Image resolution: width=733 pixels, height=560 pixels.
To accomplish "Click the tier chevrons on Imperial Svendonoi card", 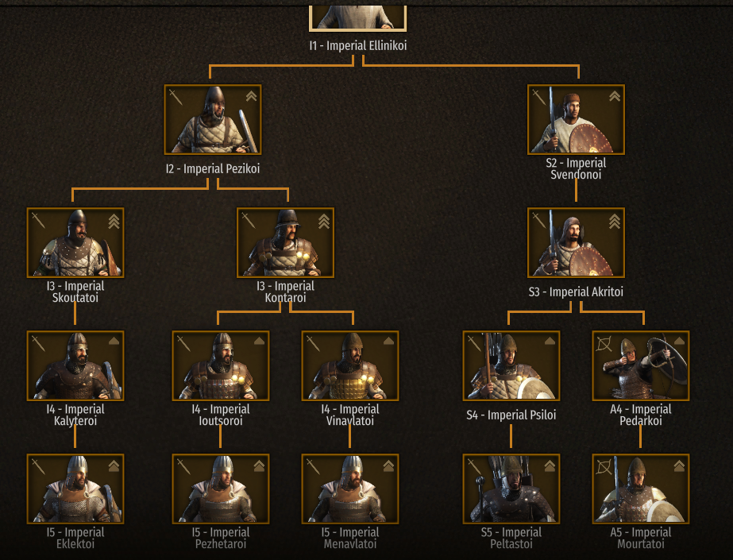I will 614,96.
